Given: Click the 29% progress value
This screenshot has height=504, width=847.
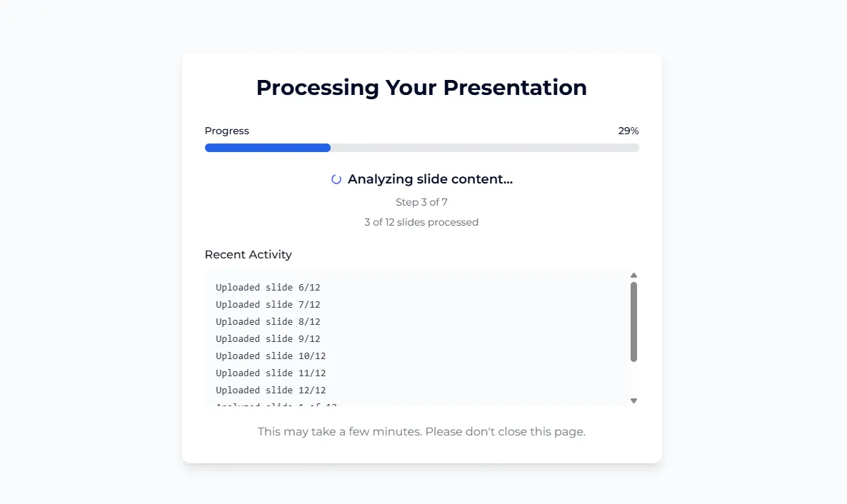Looking at the screenshot, I should click(x=628, y=131).
